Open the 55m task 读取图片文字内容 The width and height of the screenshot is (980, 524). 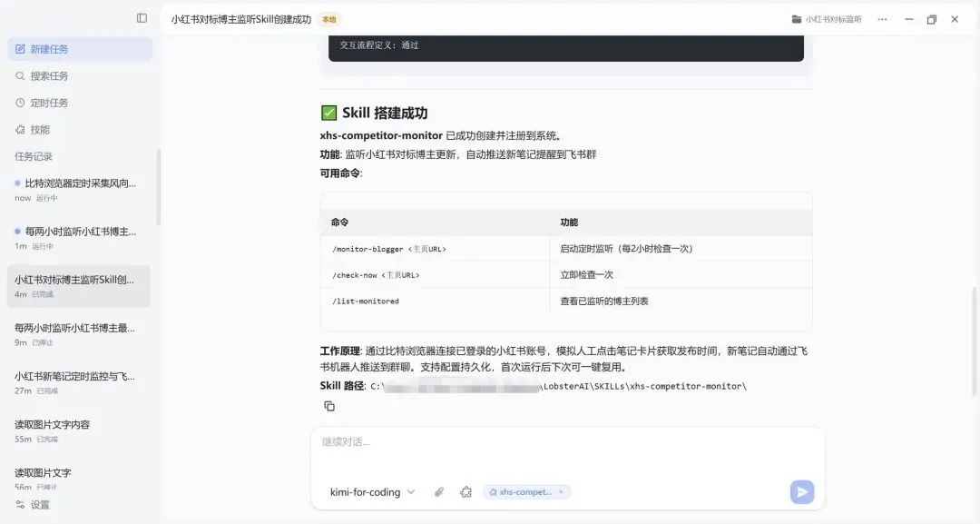click(x=78, y=430)
